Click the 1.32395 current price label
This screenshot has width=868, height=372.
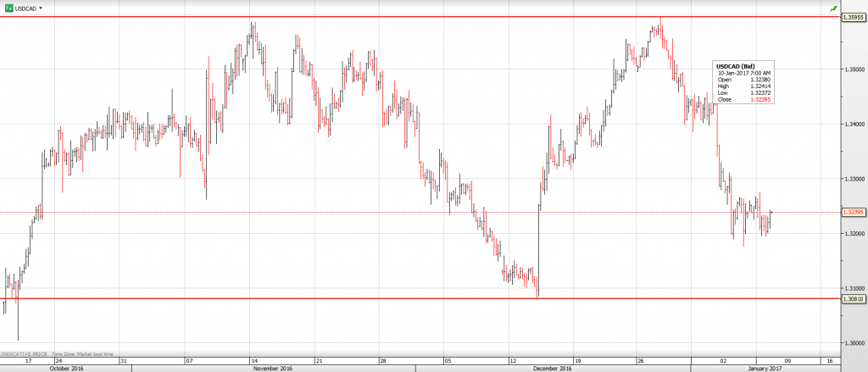853,212
